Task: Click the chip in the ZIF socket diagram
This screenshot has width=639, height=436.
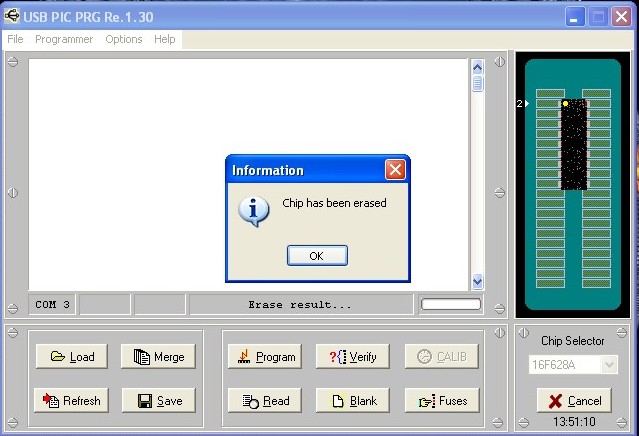Action: point(573,145)
